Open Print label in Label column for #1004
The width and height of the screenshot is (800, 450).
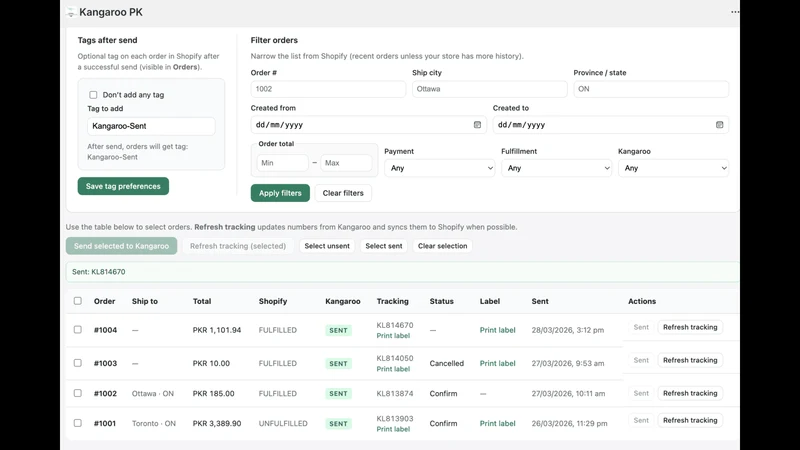point(497,330)
